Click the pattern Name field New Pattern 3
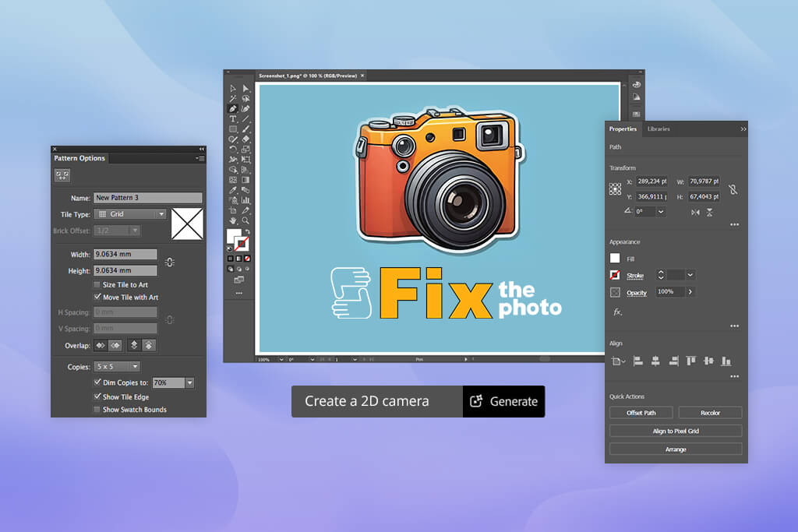This screenshot has height=532, width=798. [147, 197]
